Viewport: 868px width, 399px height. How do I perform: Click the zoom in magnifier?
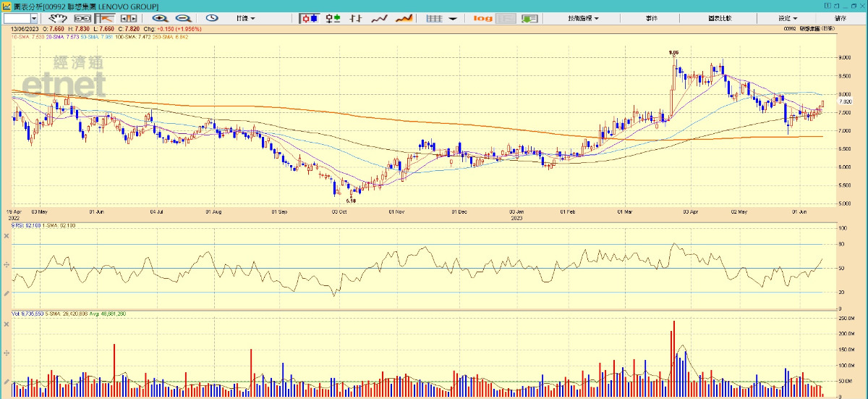(160, 18)
